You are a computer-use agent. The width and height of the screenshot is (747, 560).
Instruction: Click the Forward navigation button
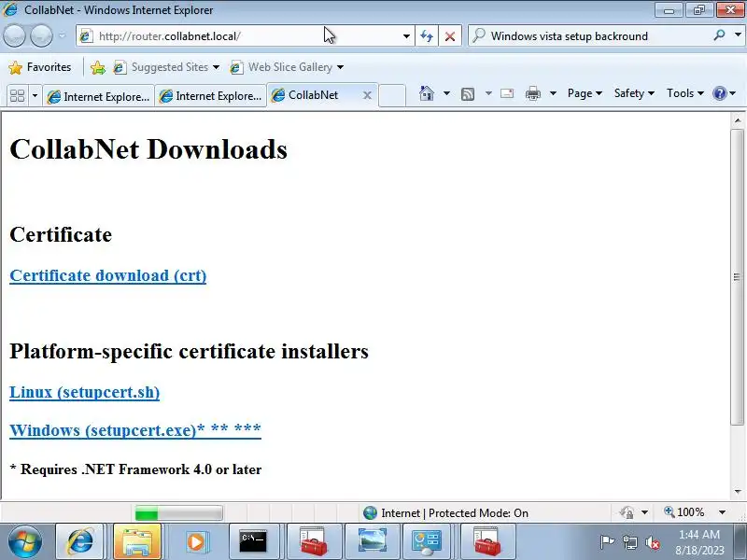41,35
